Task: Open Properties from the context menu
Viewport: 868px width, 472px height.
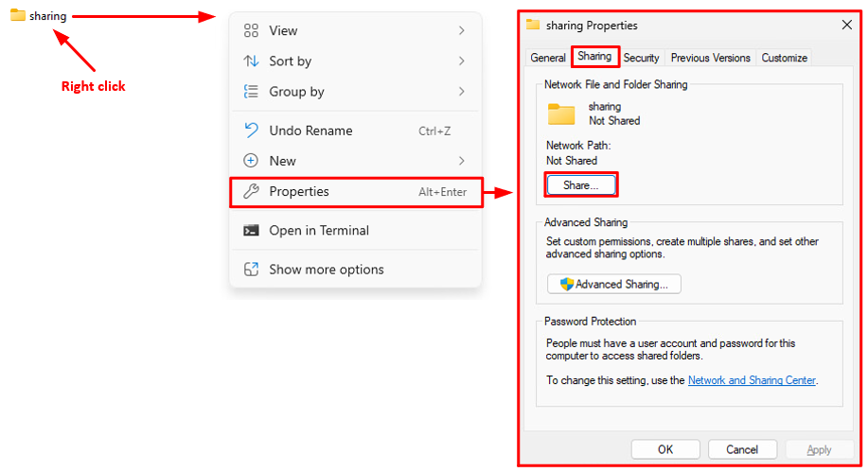Action: point(356,192)
